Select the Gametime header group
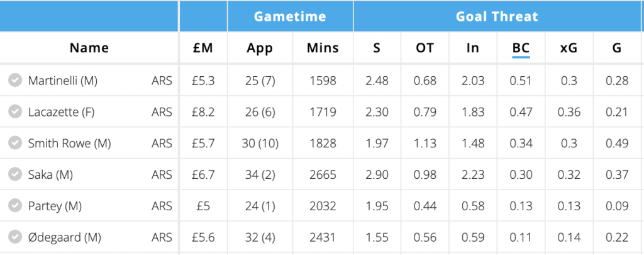The image size is (644, 255). (290, 16)
